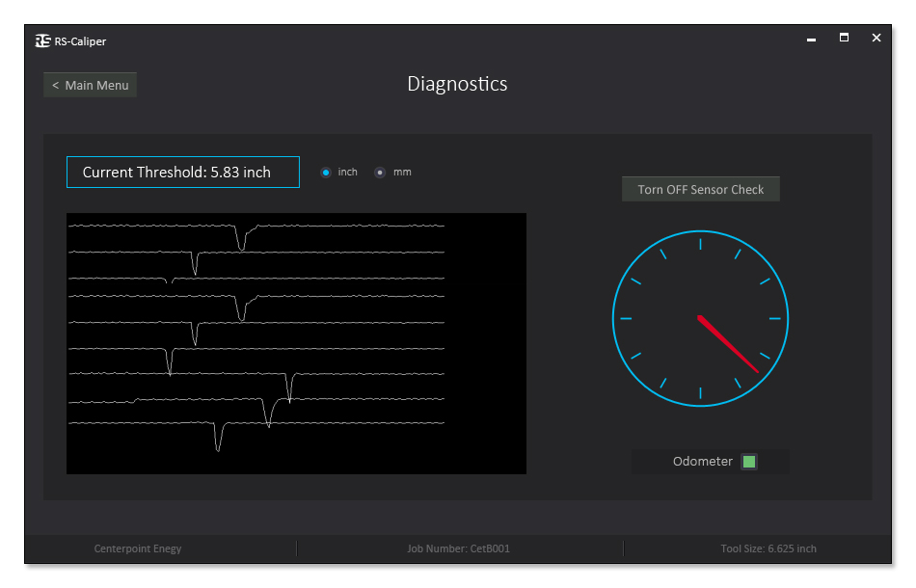Viewport: 916px width, 588px height.
Task: Click Centerpoint Enegy in the status bar
Action: coord(138,548)
